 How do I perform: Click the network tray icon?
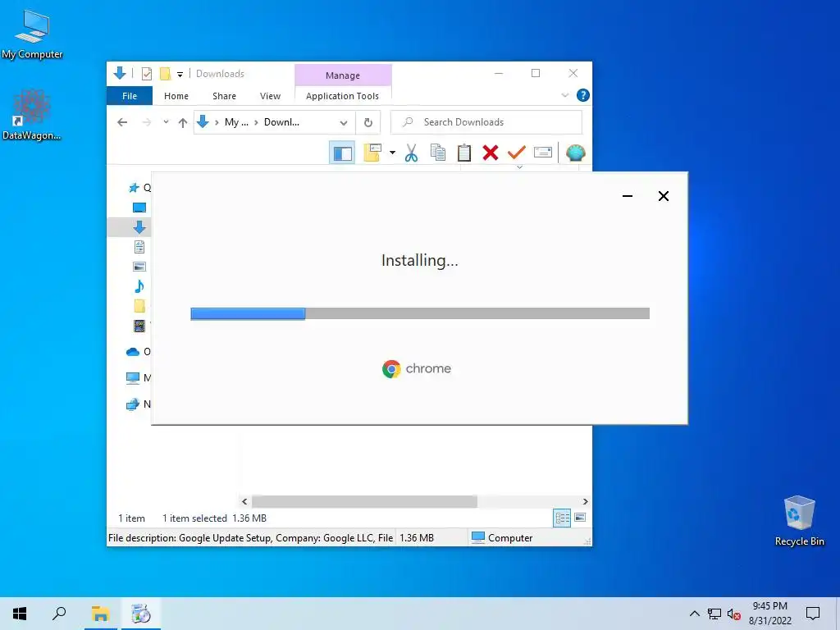tap(714, 614)
